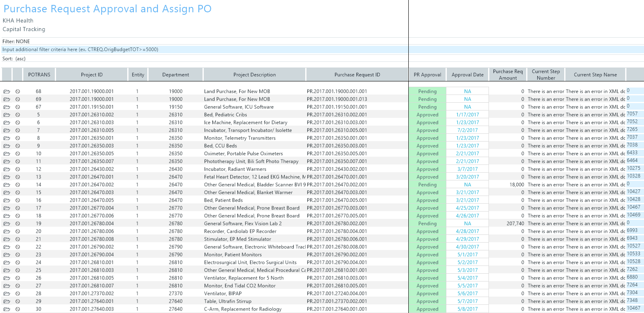
Task: Click the cancel icon for POTRANS 10
Action: tap(18, 154)
